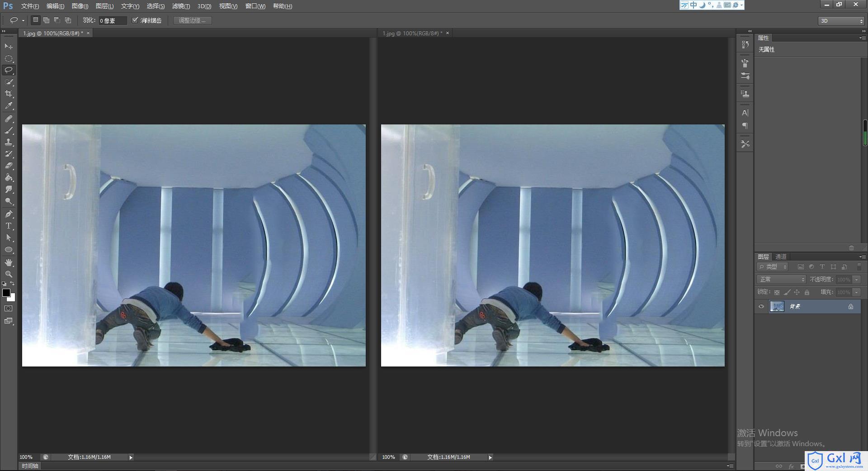Open the 滤镜 menu

[x=181, y=6]
